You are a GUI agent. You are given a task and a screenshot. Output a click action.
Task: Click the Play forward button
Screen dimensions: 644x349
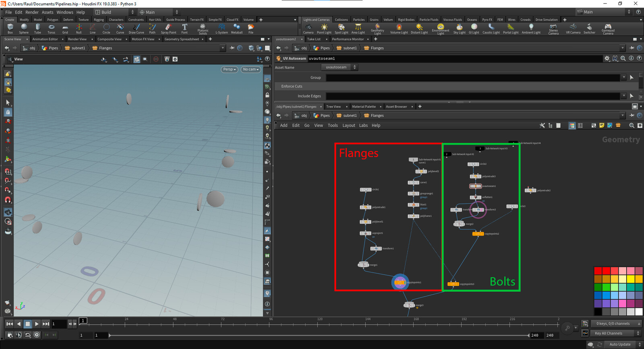pos(37,324)
